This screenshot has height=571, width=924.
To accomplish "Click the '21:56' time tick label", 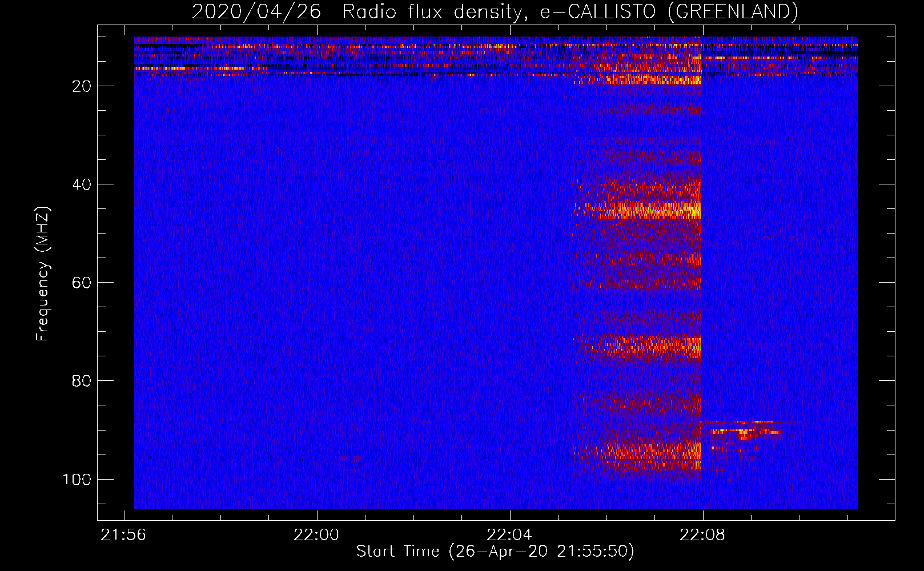I will 123,535.
